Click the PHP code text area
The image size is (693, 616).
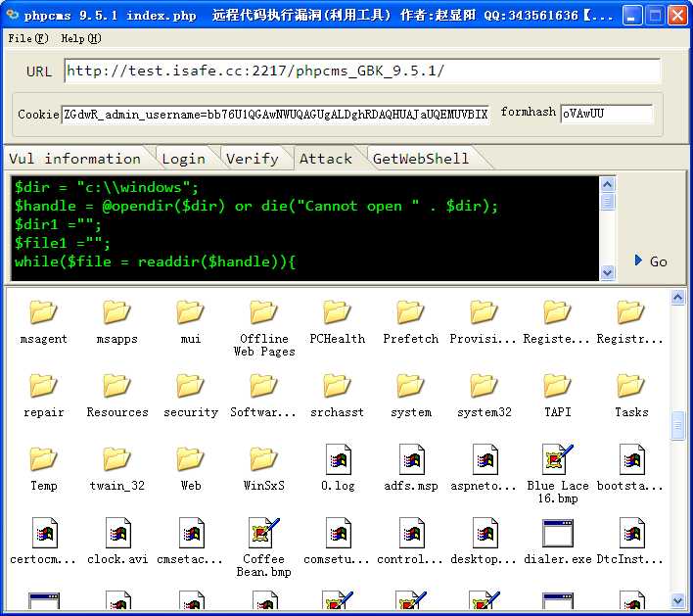(x=305, y=228)
